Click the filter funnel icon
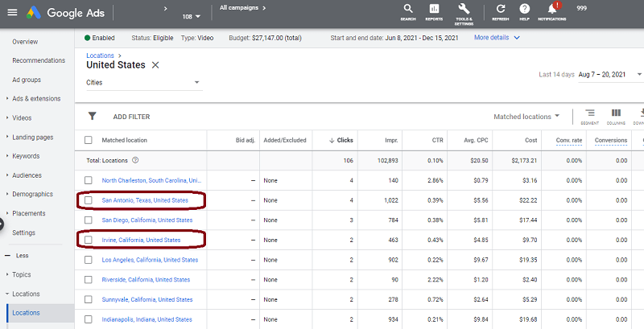Viewport: 644px width, 329px height. pos(93,117)
